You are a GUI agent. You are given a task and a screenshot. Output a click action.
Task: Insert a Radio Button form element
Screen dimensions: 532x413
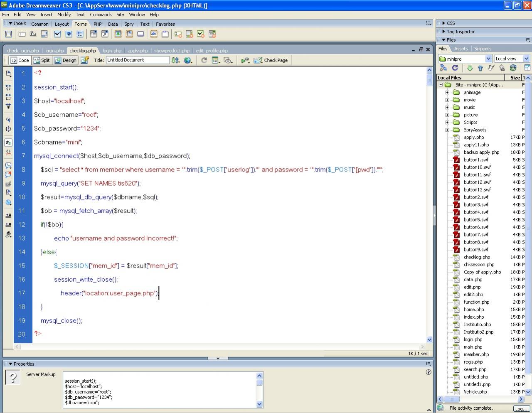[69, 34]
